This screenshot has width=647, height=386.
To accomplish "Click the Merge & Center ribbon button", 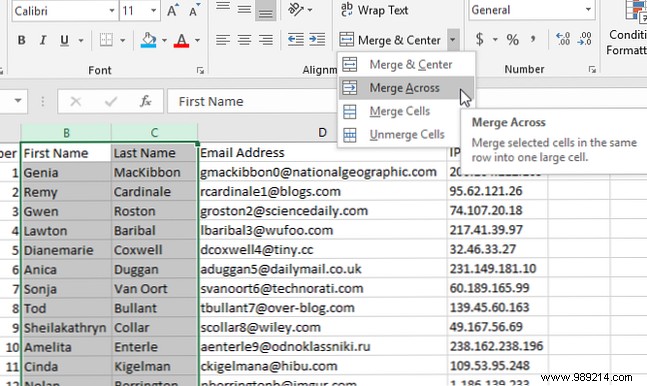I will [390, 40].
